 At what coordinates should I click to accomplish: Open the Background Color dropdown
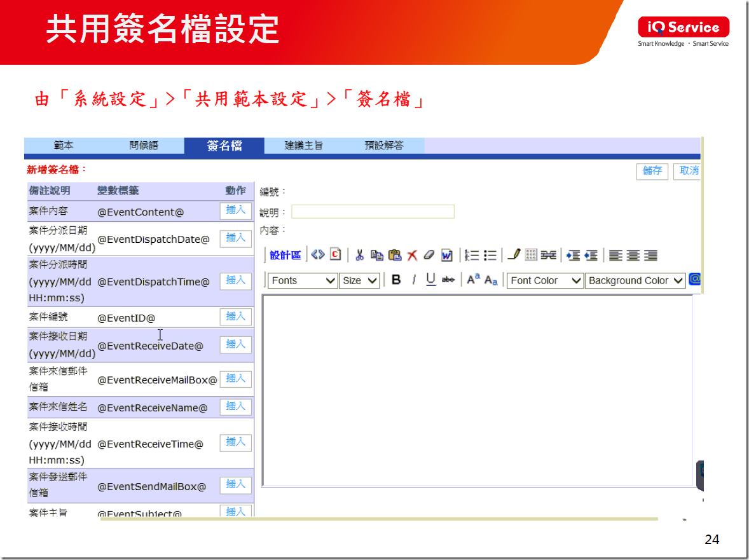(x=635, y=281)
